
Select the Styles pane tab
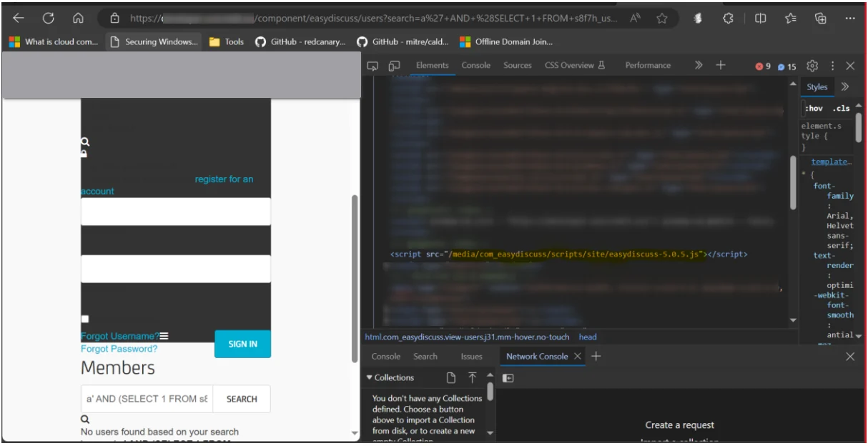tap(817, 86)
